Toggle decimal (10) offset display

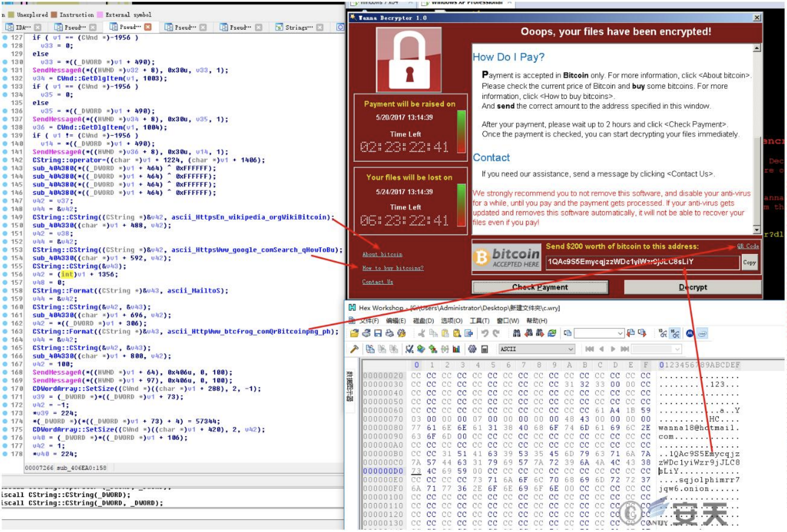(663, 334)
